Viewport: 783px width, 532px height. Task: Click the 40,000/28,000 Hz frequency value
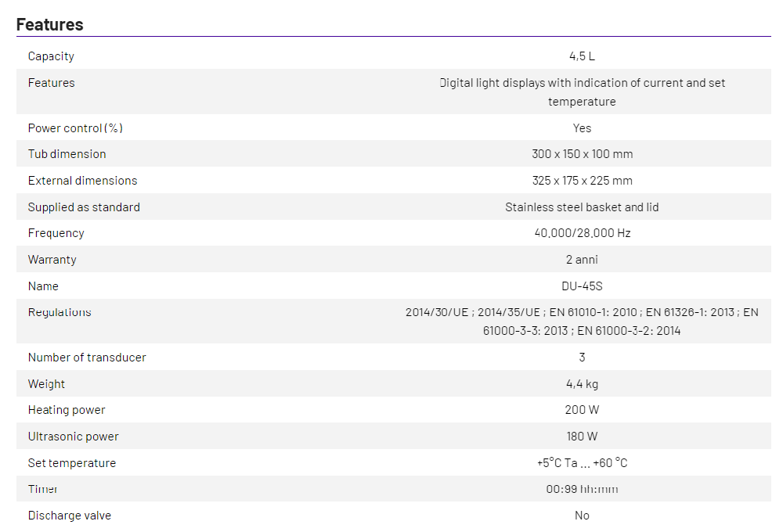click(582, 233)
